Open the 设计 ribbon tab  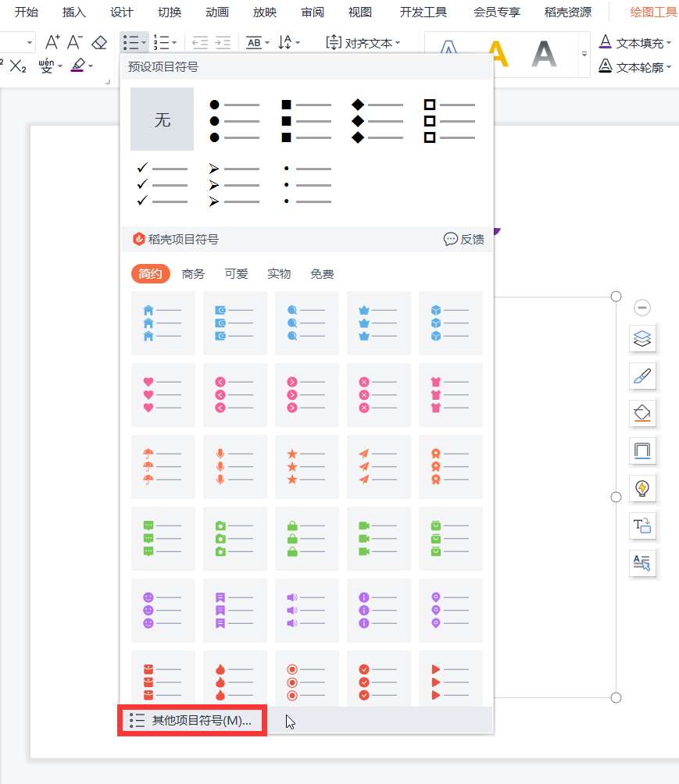pos(122,12)
